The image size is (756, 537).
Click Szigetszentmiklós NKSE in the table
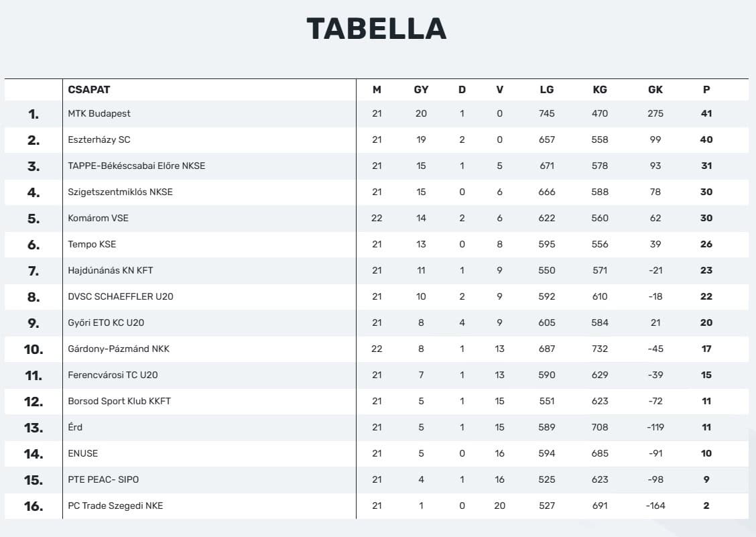[x=120, y=192]
